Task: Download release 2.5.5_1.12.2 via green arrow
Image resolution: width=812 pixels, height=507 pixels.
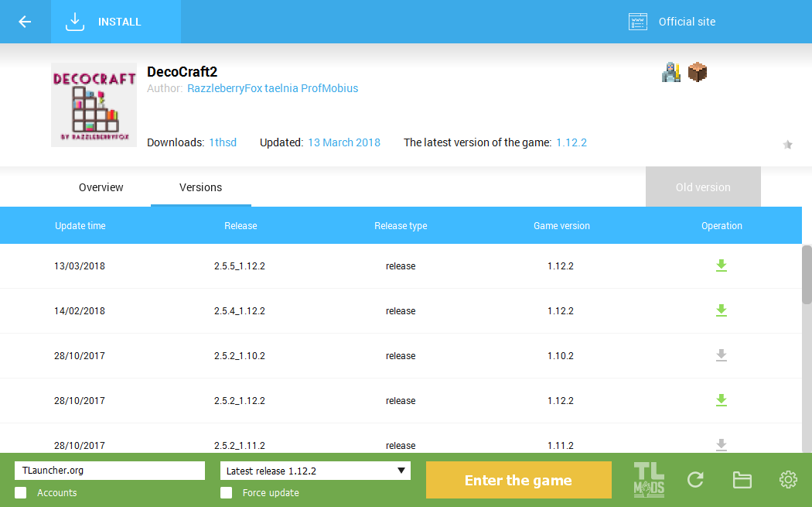Action: click(721, 265)
